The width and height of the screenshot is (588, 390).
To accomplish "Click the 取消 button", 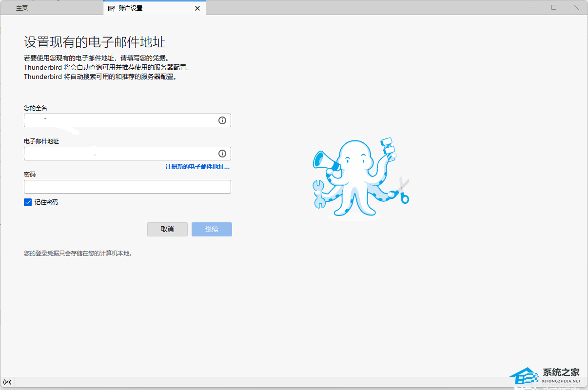I will tap(167, 229).
